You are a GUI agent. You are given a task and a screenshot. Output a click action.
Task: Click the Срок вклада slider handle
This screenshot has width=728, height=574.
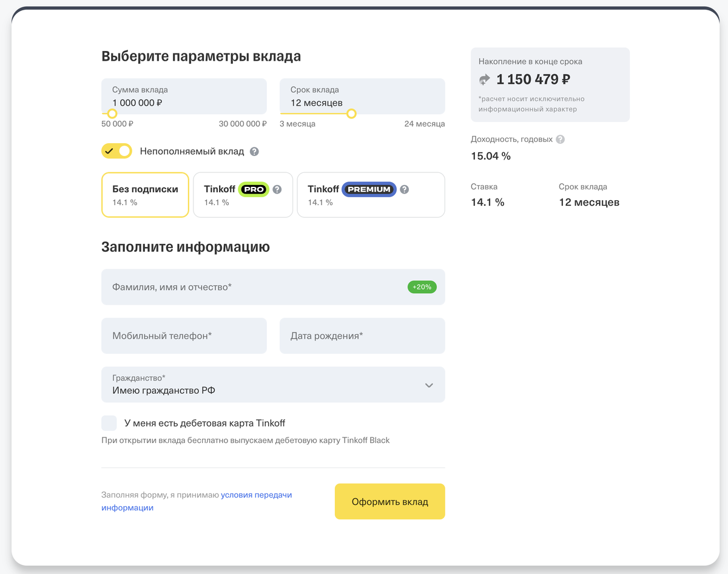351,113
